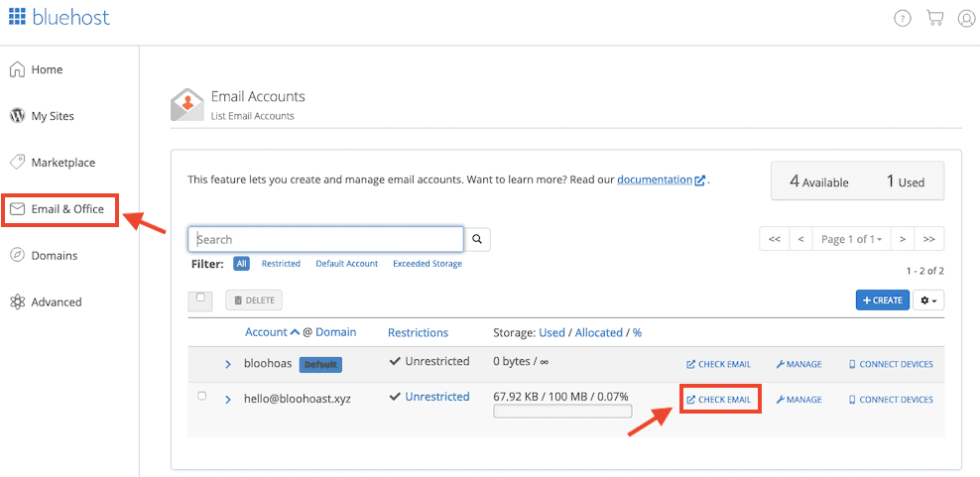Open the help question mark icon
The height and width of the screenshot is (477, 980).
(x=903, y=18)
